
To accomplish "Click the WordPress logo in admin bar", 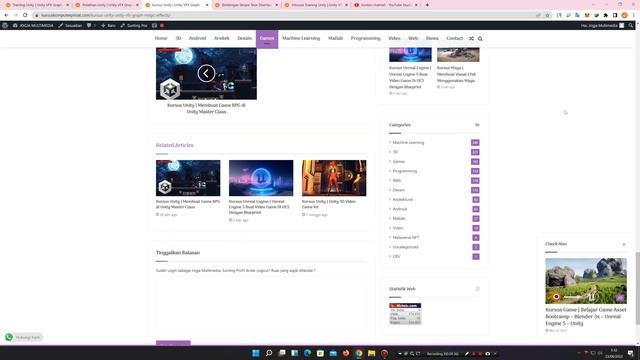I will click(x=5, y=25).
